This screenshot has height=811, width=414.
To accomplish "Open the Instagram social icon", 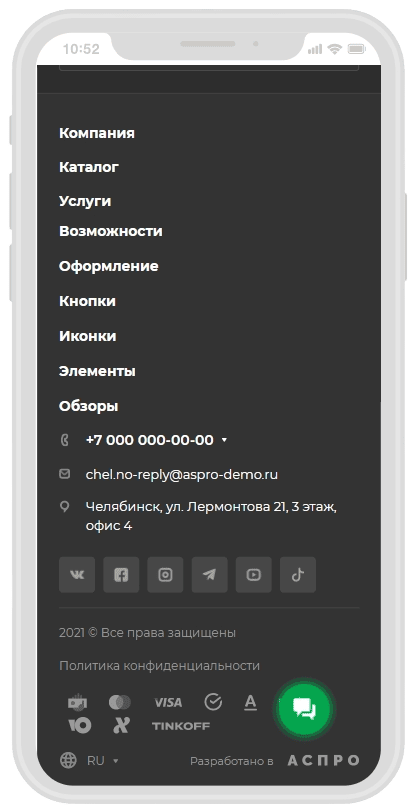I will (x=165, y=575).
